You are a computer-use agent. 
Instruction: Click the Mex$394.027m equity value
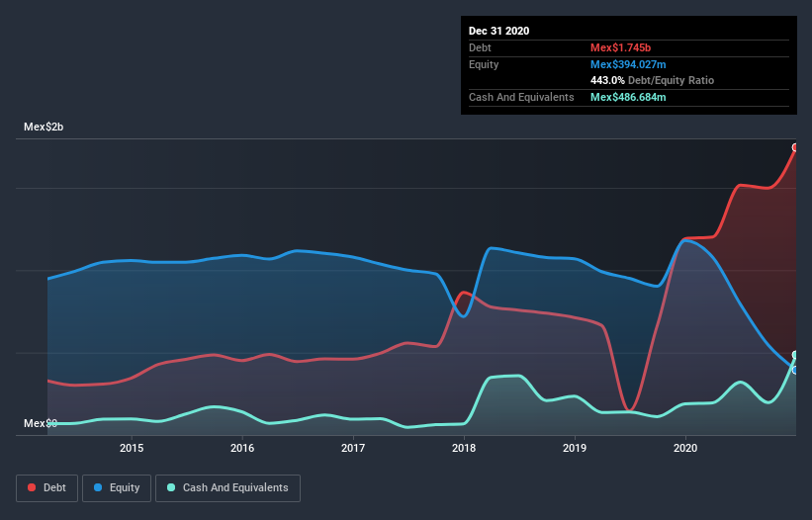628,64
